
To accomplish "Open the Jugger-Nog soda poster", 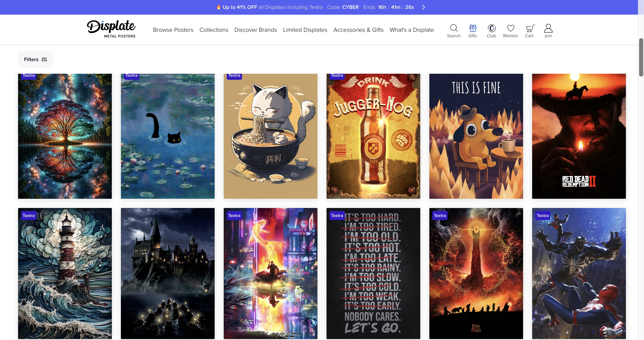I will tap(373, 136).
